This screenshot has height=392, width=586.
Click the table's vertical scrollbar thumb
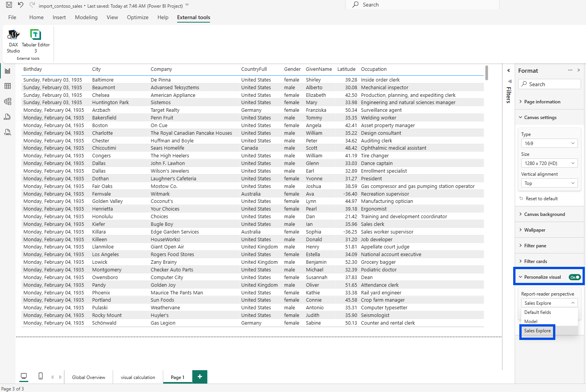tap(487, 73)
